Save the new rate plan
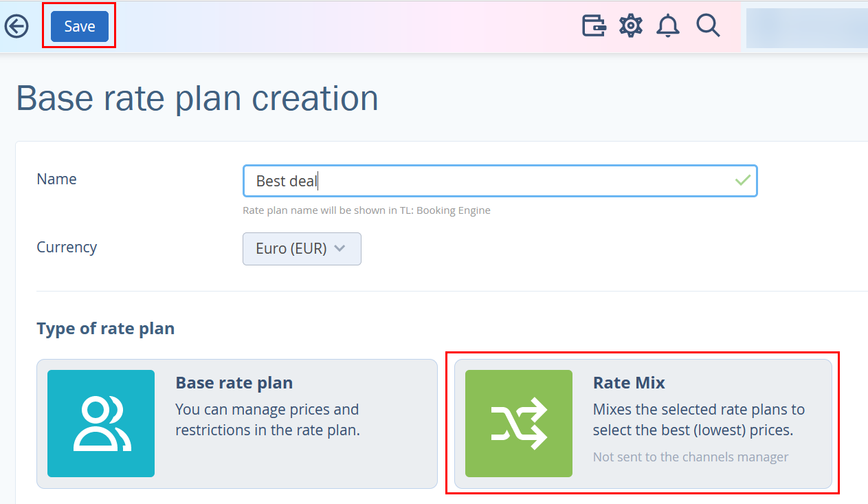The height and width of the screenshot is (504, 868). pyautogui.click(x=80, y=26)
